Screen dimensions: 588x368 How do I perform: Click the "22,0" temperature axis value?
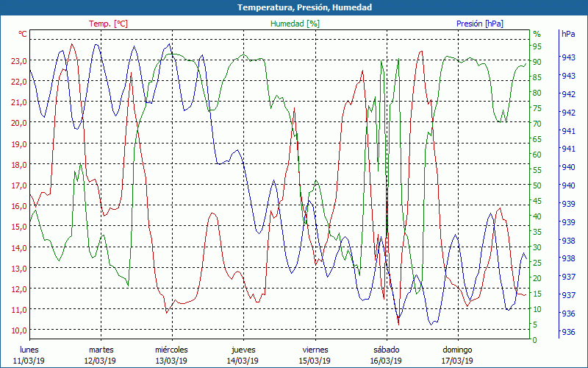tap(20, 81)
